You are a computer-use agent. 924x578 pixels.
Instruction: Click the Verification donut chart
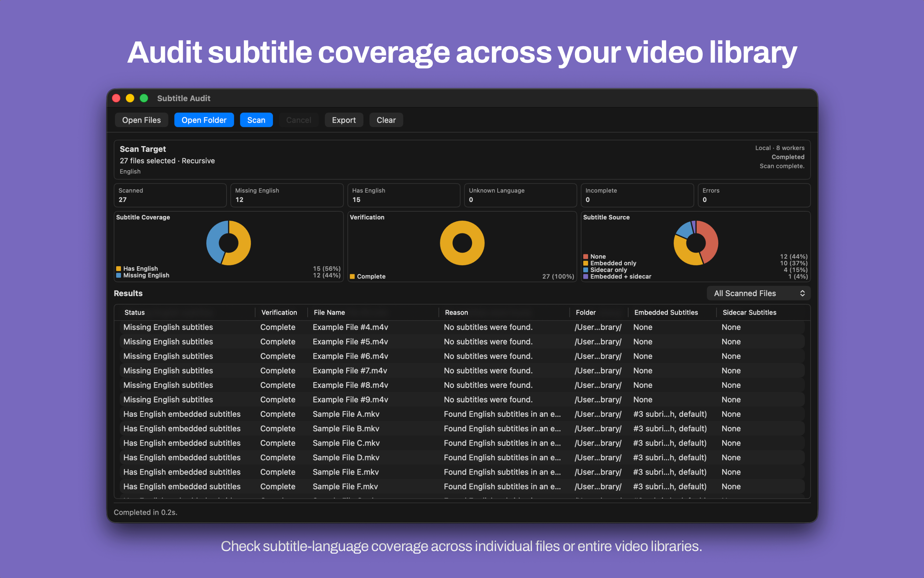(462, 243)
